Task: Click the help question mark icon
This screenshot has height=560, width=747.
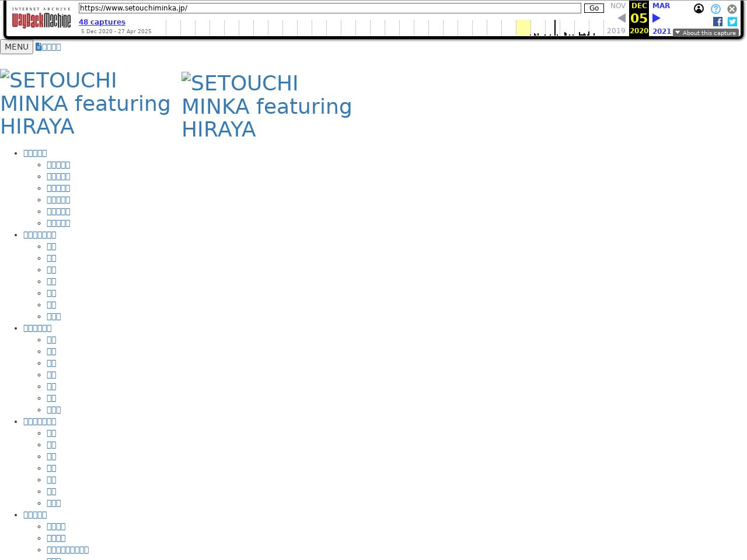Action: click(715, 9)
